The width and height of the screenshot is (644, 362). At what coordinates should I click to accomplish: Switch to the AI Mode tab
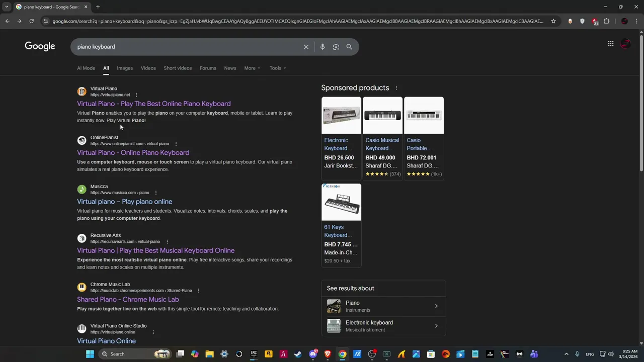(86, 68)
